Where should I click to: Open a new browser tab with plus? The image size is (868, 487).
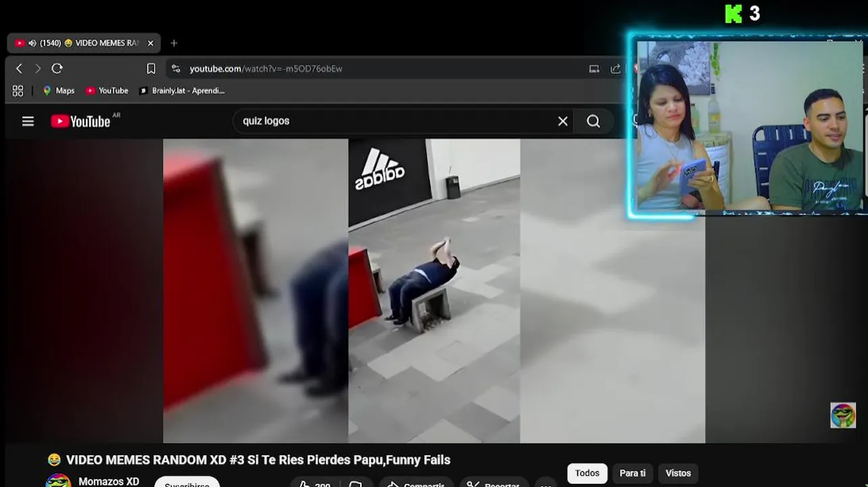(x=174, y=43)
